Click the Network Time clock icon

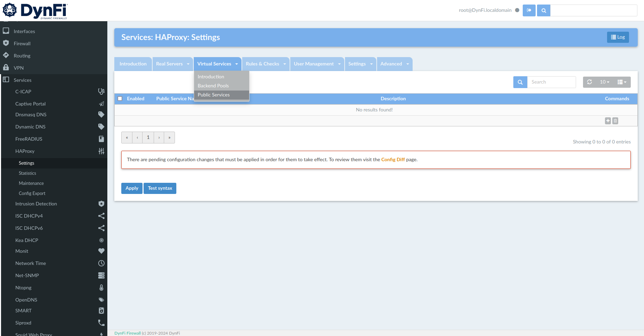point(101,263)
